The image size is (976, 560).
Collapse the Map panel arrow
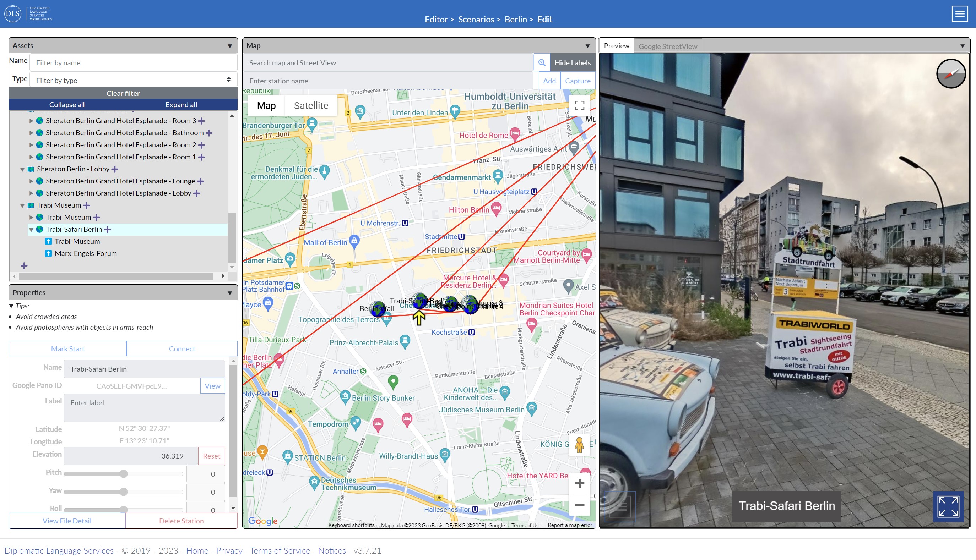pos(588,46)
